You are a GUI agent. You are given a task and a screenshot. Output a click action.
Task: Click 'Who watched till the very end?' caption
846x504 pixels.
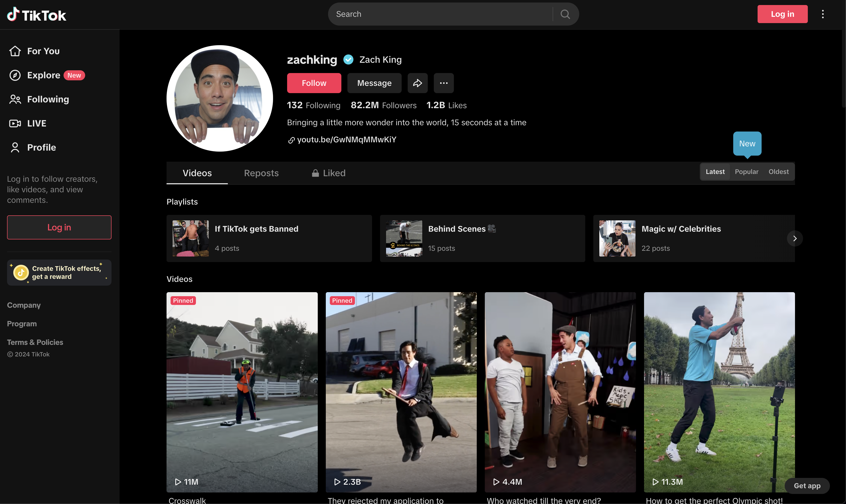544,500
